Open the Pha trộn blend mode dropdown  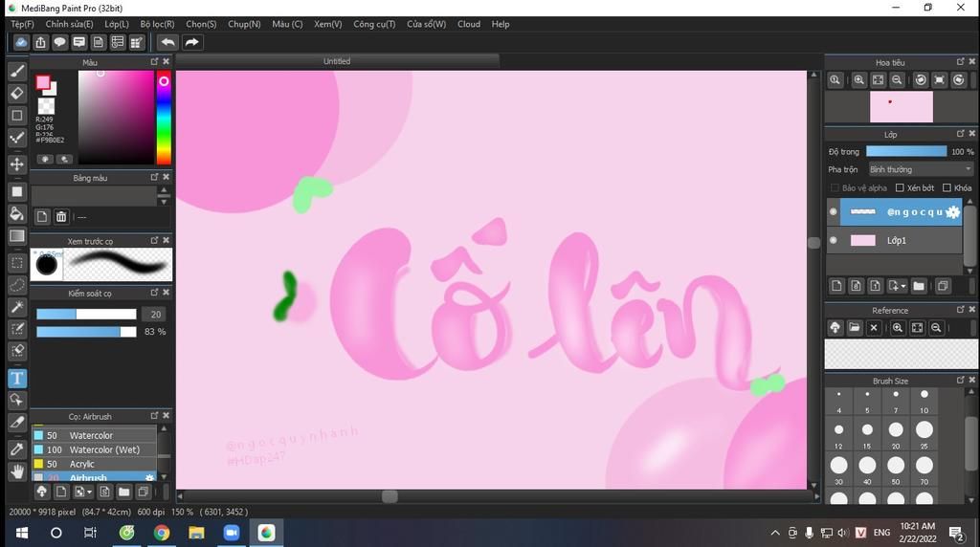(922, 169)
